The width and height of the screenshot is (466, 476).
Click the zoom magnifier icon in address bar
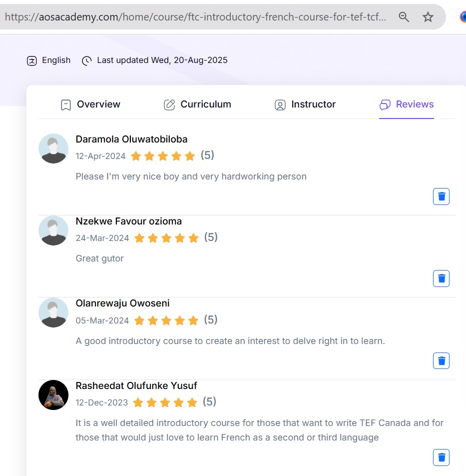[x=404, y=16]
